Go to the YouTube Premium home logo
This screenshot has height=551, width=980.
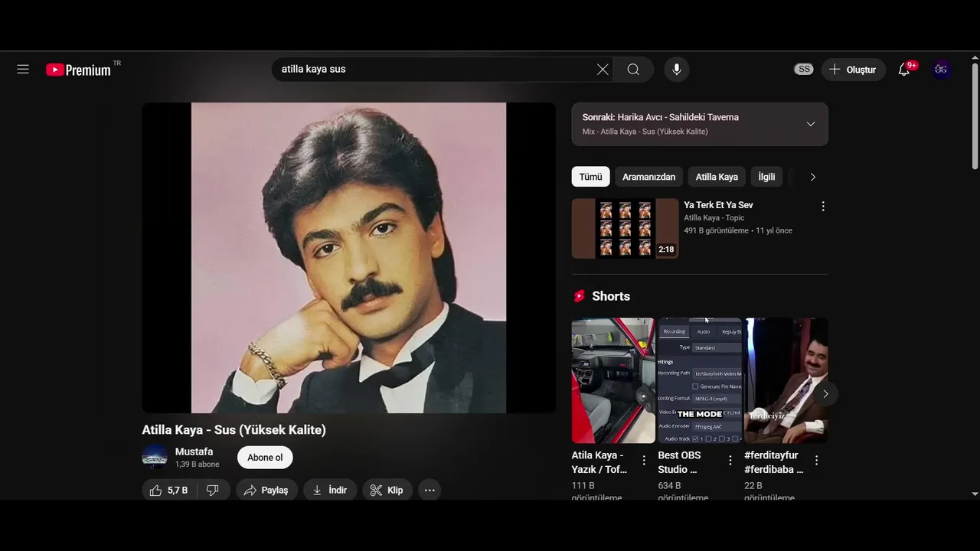(80, 70)
